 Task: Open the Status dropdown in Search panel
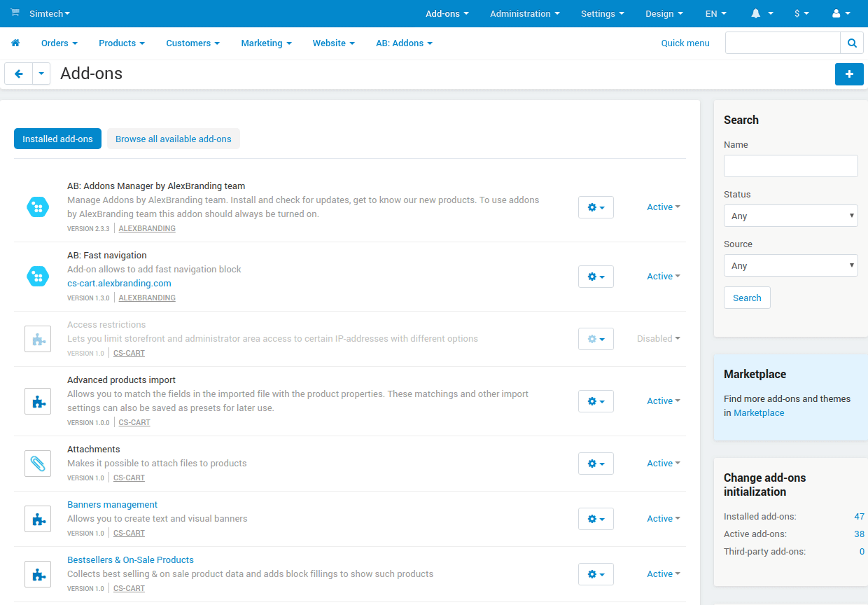[x=790, y=216]
